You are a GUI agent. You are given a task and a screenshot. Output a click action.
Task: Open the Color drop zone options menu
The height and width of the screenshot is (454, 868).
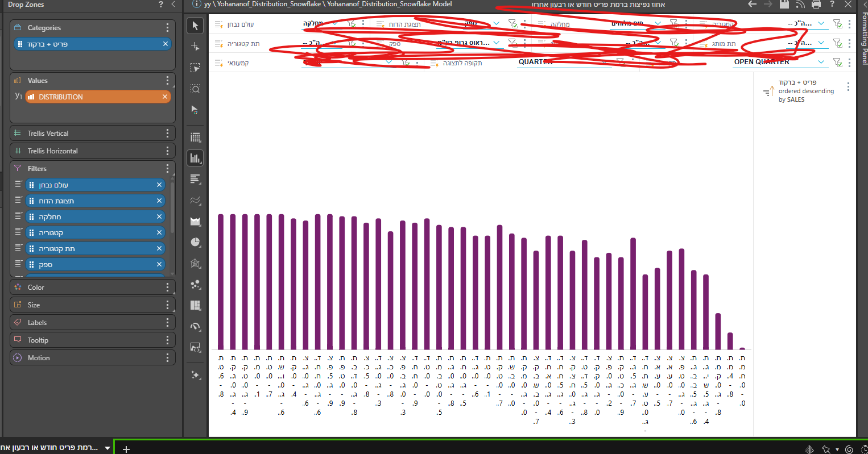[x=167, y=288]
